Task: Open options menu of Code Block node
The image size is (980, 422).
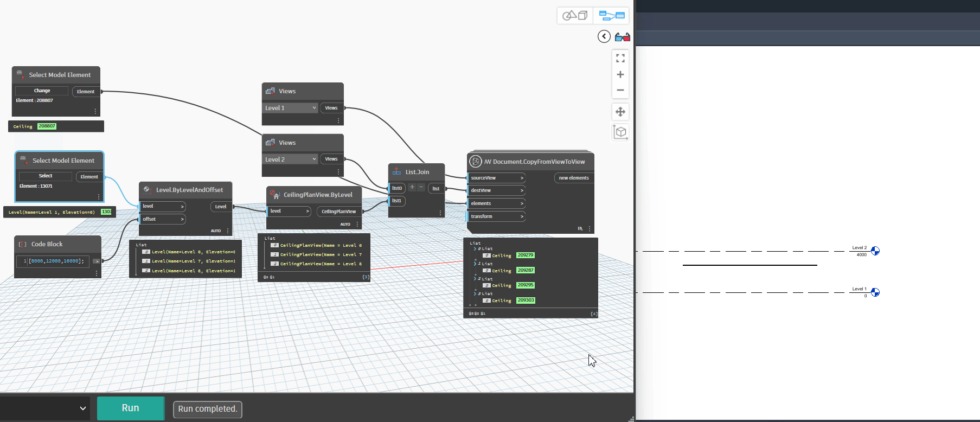Action: [97, 274]
